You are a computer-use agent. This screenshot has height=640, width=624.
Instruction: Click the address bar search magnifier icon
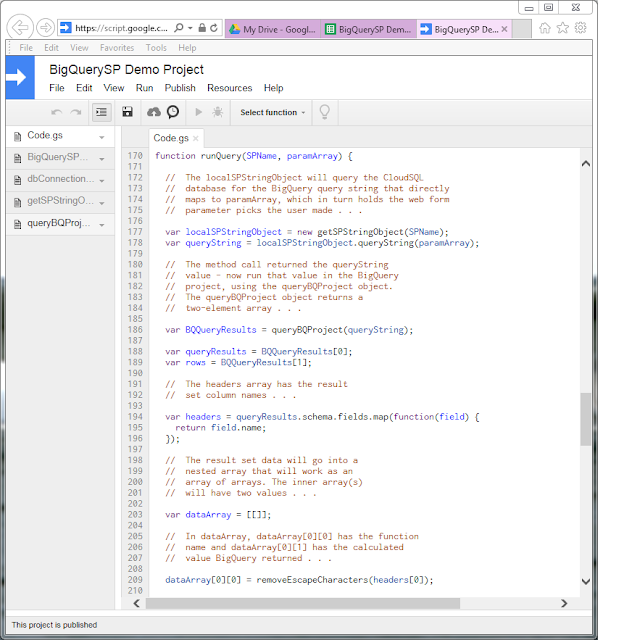tap(178, 28)
